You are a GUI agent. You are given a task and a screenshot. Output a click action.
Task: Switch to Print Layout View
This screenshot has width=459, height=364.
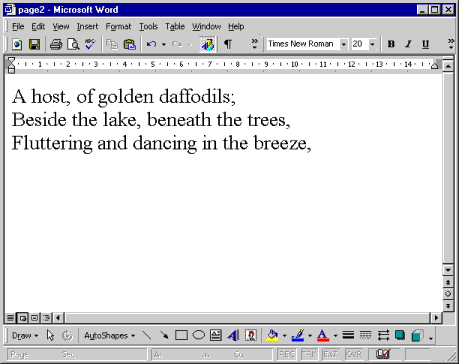[x=34, y=318]
